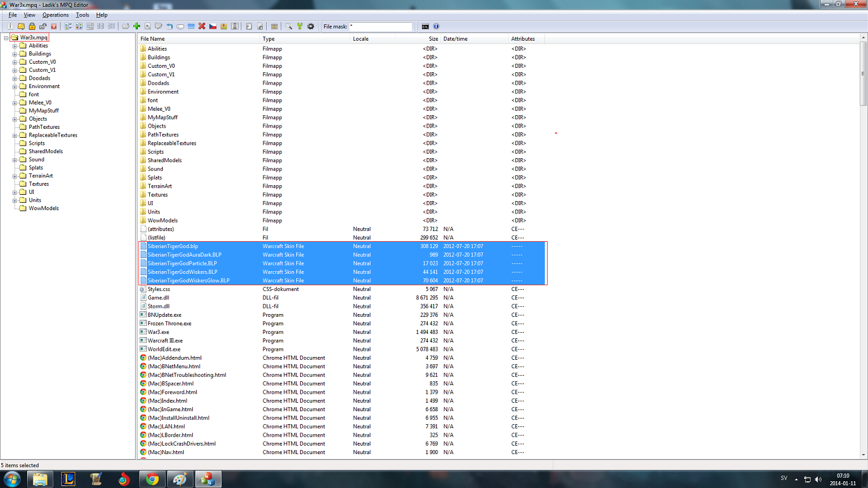This screenshot has width=868, height=488.
Task: Sort by the Locale column header
Action: pos(373,39)
